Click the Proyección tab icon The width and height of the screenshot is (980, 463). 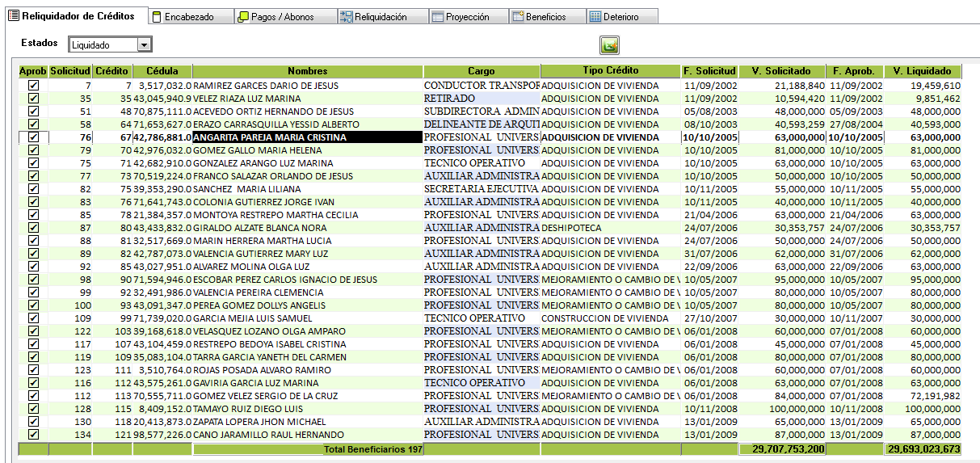coord(437,17)
